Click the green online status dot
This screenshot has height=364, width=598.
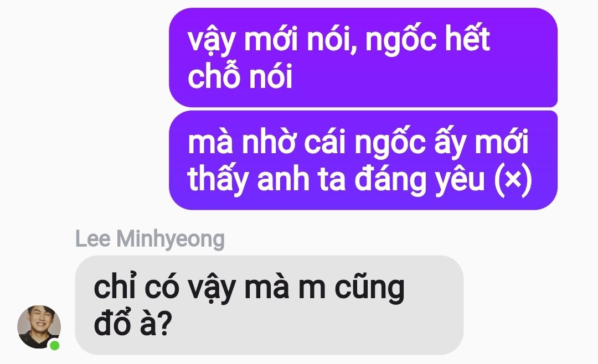[x=55, y=345]
